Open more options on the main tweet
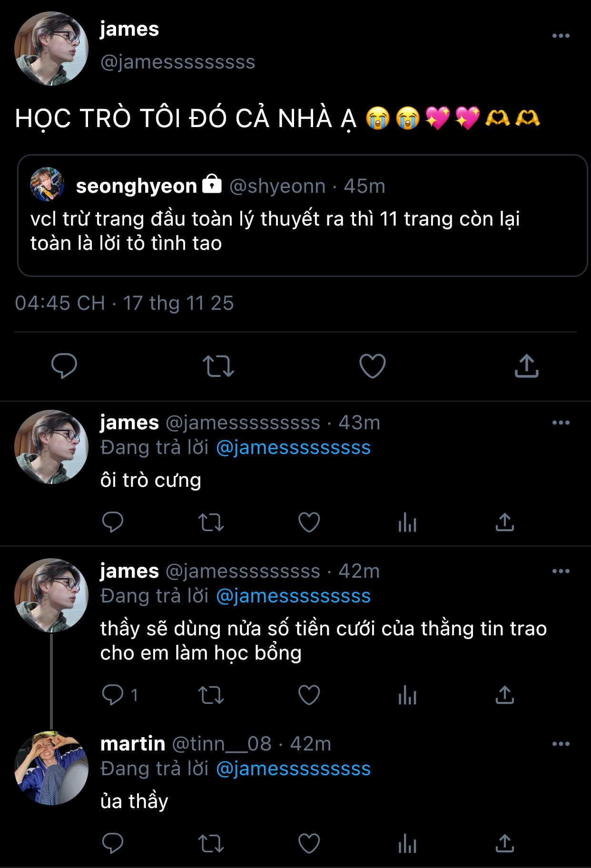This screenshot has height=868, width=591. (561, 36)
